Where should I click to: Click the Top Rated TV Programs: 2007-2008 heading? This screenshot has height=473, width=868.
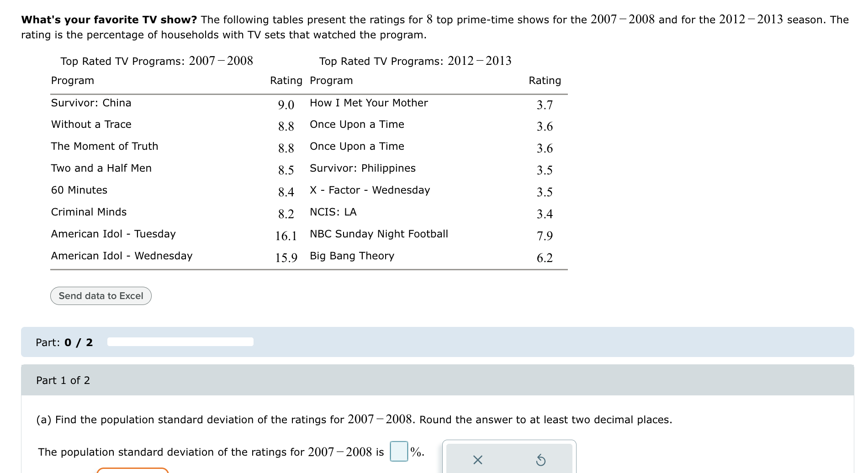[157, 60]
